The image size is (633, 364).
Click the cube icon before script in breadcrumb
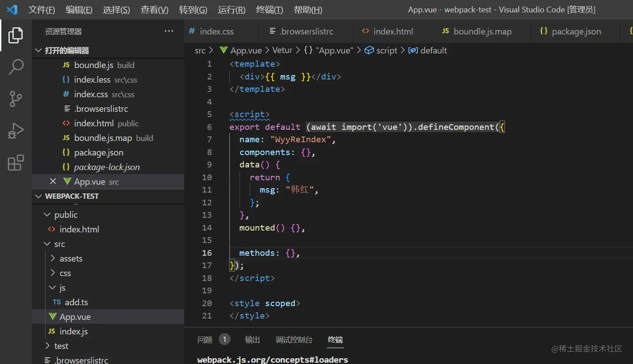click(x=369, y=50)
